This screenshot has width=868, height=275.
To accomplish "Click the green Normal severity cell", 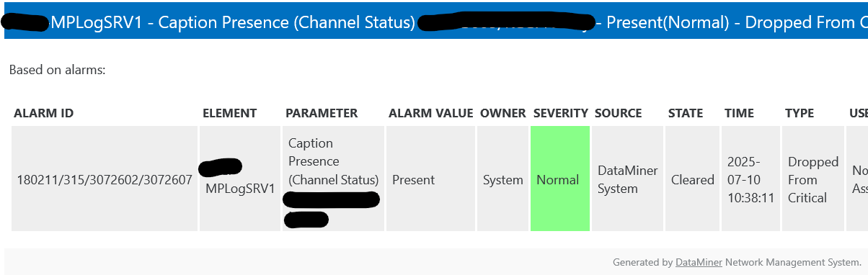I will (560, 179).
